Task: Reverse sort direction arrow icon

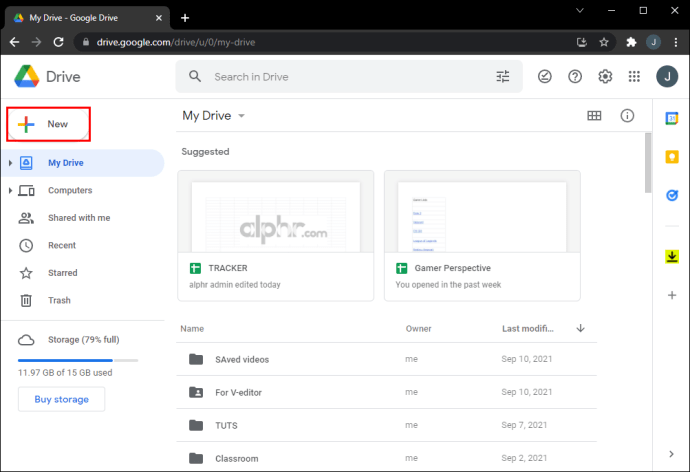Action: pos(580,328)
